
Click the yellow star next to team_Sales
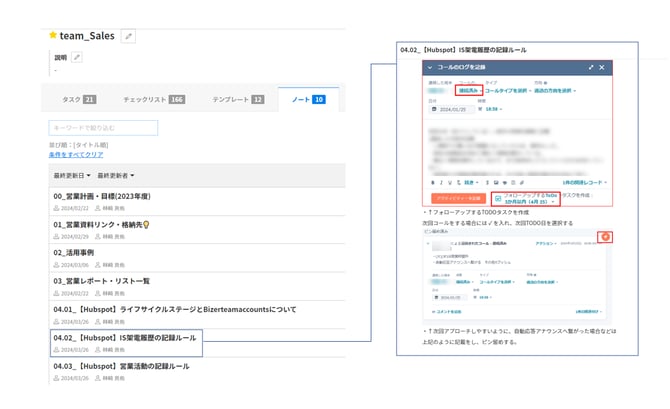click(x=53, y=35)
